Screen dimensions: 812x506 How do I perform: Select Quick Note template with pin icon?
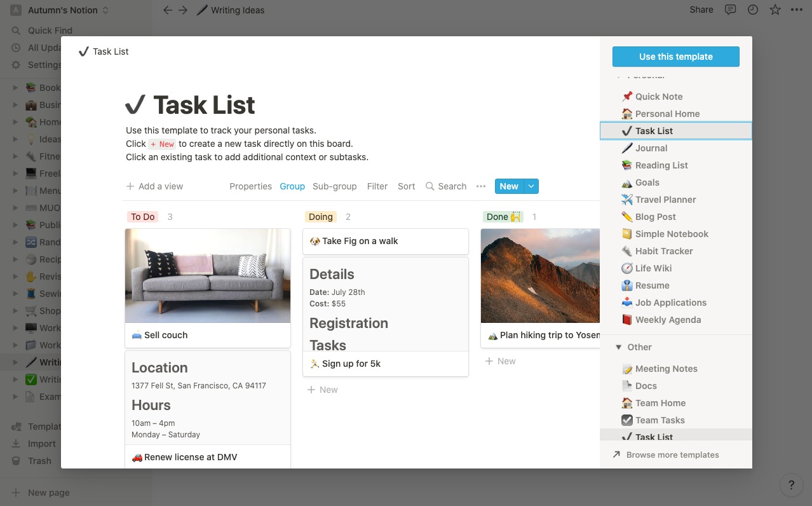676,97
